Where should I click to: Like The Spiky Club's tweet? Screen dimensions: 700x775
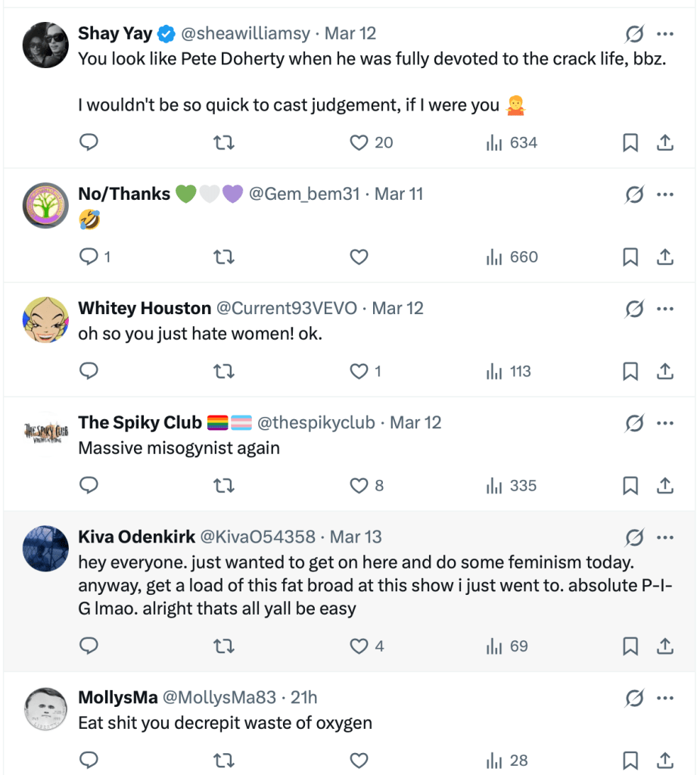coord(359,486)
